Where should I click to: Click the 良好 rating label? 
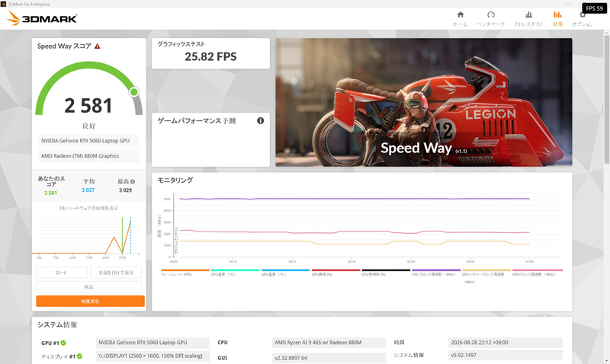coord(88,126)
